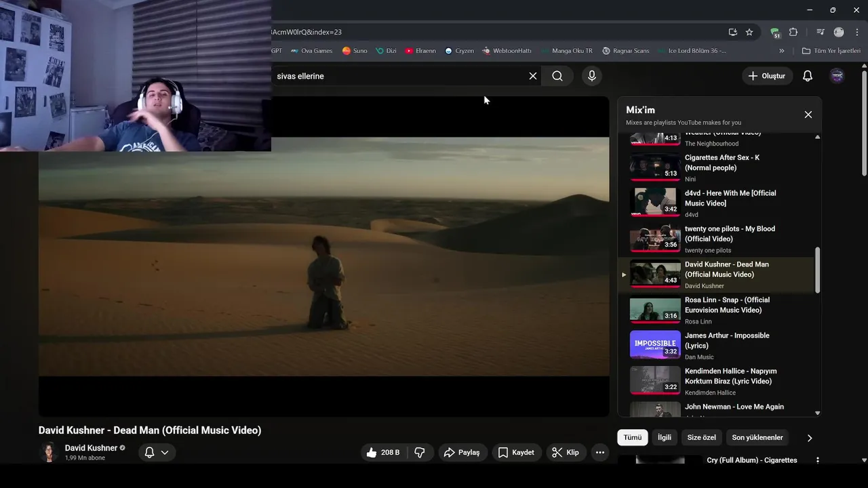868x488 pixels.
Task: Open the Suno bookmark
Action: [x=355, y=51]
